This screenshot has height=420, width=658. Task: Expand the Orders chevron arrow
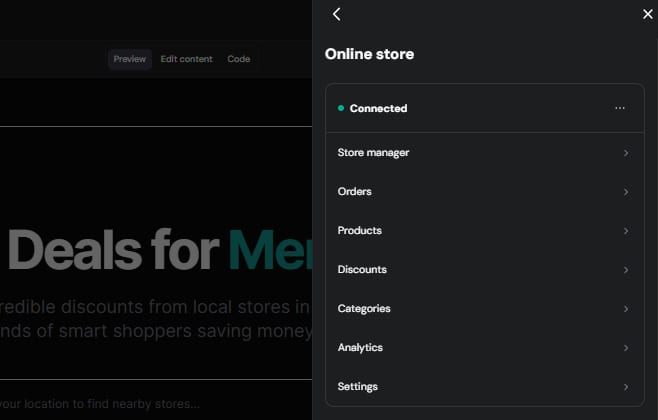[x=626, y=192]
